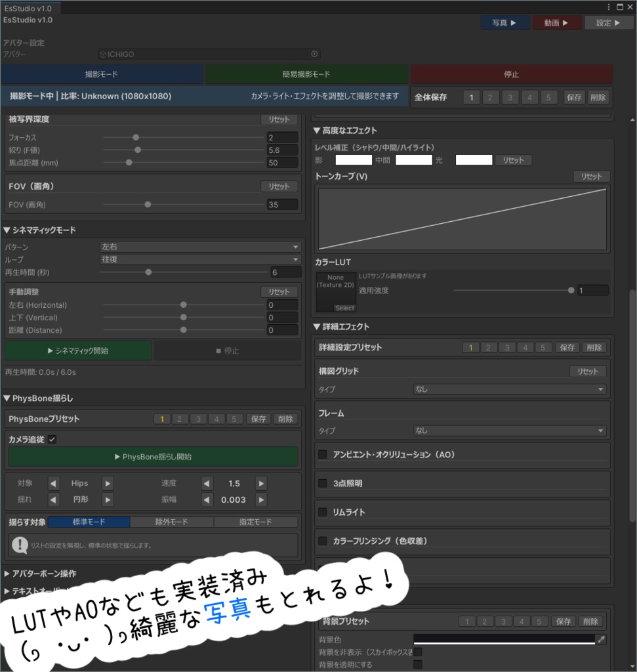
Task: Select the 指定モード option in 揺らす対象
Action: (255, 522)
